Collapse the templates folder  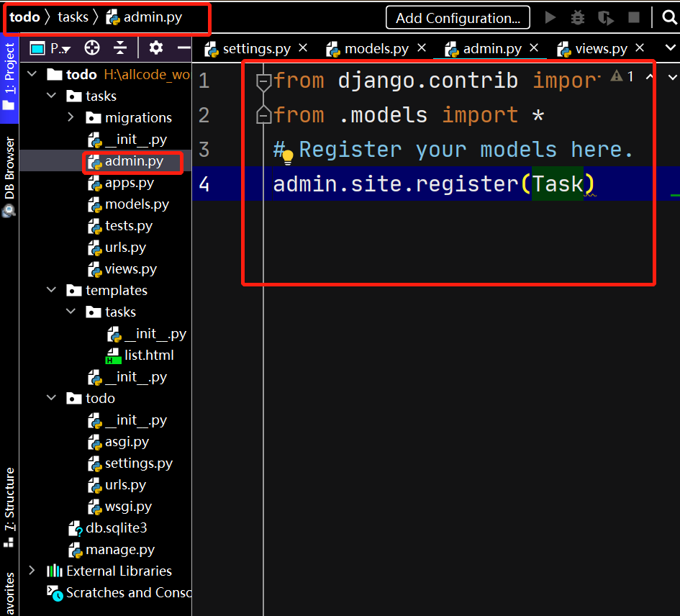tap(51, 290)
